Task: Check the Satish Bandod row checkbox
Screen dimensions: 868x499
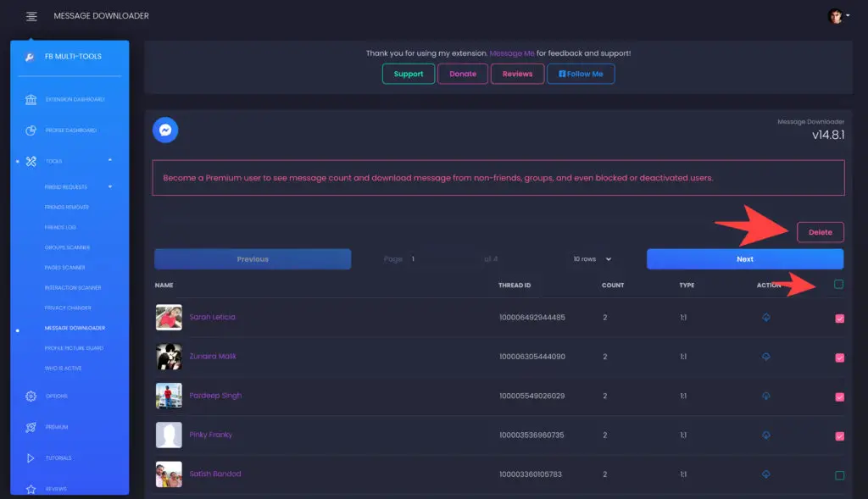Action: pyautogui.click(x=840, y=476)
